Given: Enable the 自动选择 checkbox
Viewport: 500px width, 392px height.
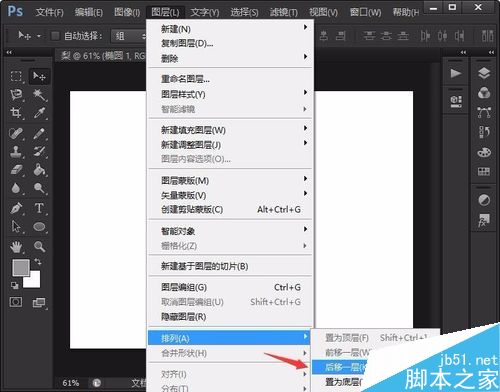Looking at the screenshot, I should tap(55, 36).
